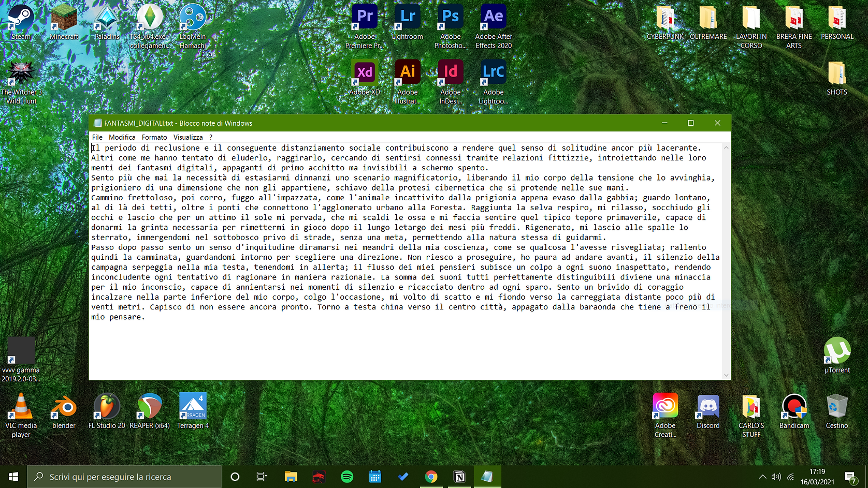Select the LAVORI IN CORSO folder
The image size is (868, 488).
click(751, 26)
